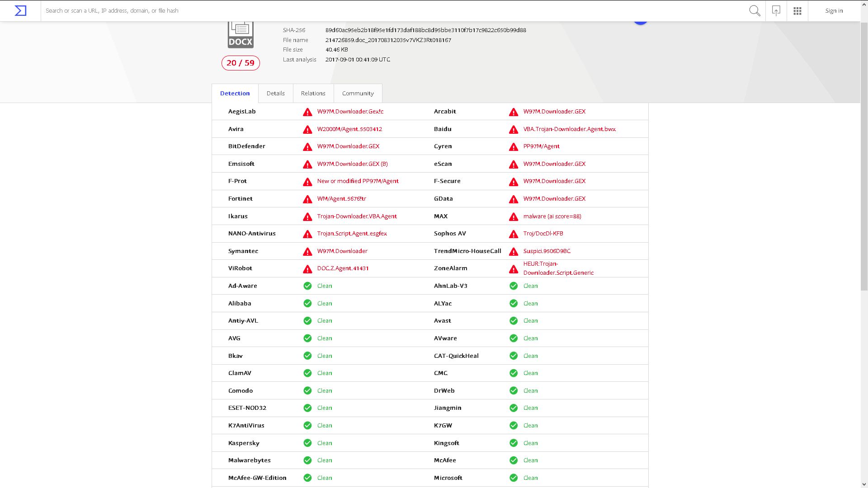Click the VirusTotal sigma logo
868x488 pixels.
coord(20,10)
